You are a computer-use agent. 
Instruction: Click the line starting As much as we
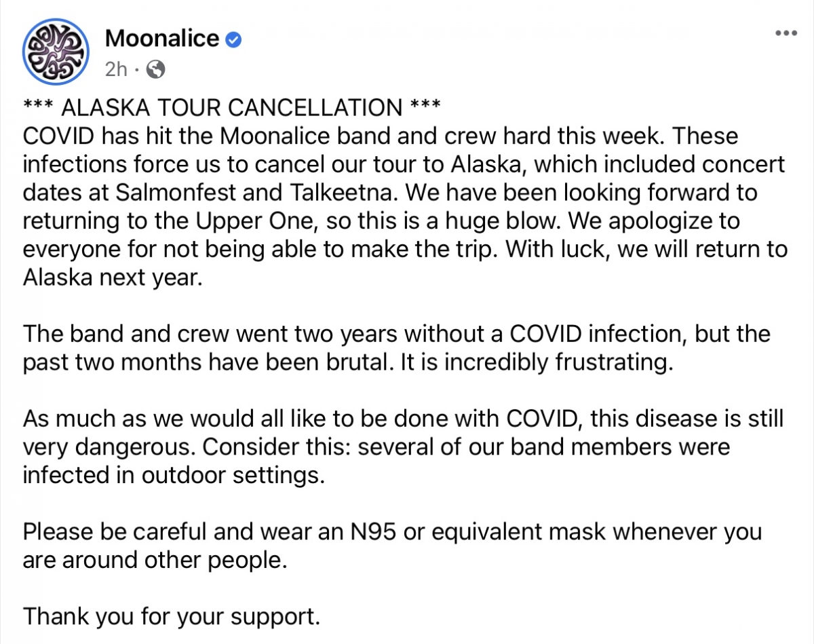(403, 419)
